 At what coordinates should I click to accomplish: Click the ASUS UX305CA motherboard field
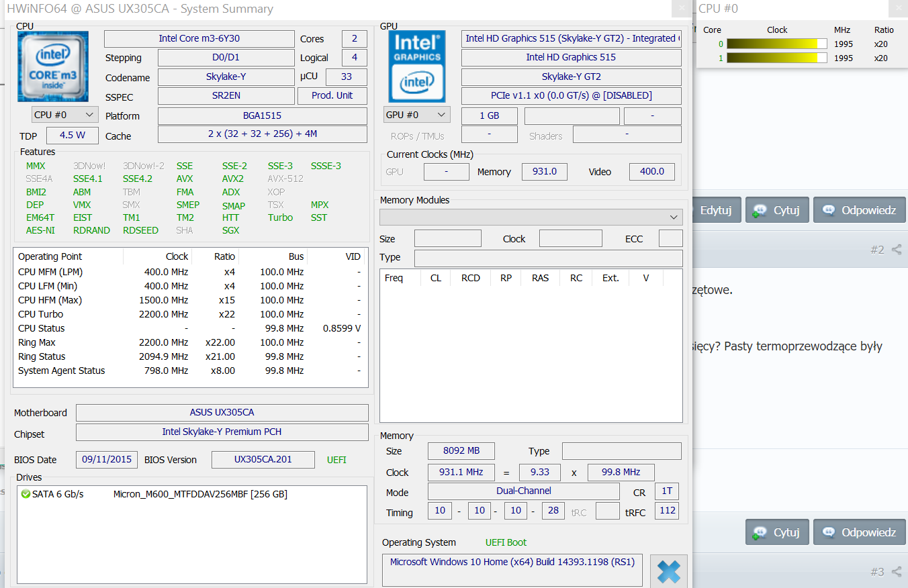(222, 412)
